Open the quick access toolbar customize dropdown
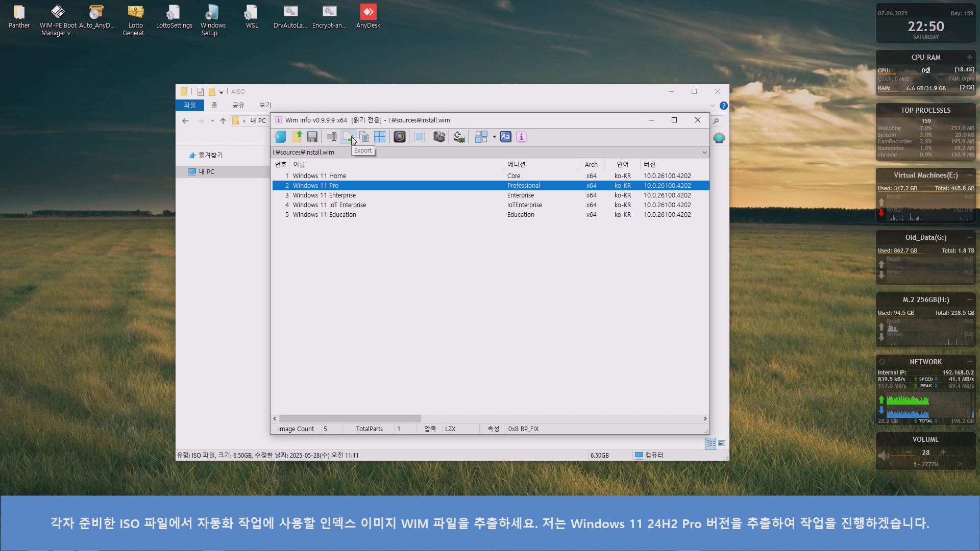 (221, 92)
